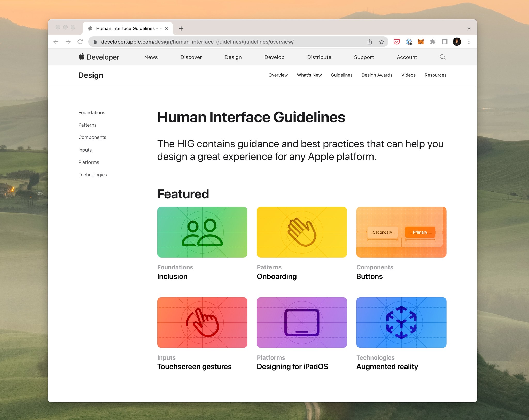This screenshot has height=420, width=529.
Task: Click the search magnifier on Developer bar
Action: 442,57
